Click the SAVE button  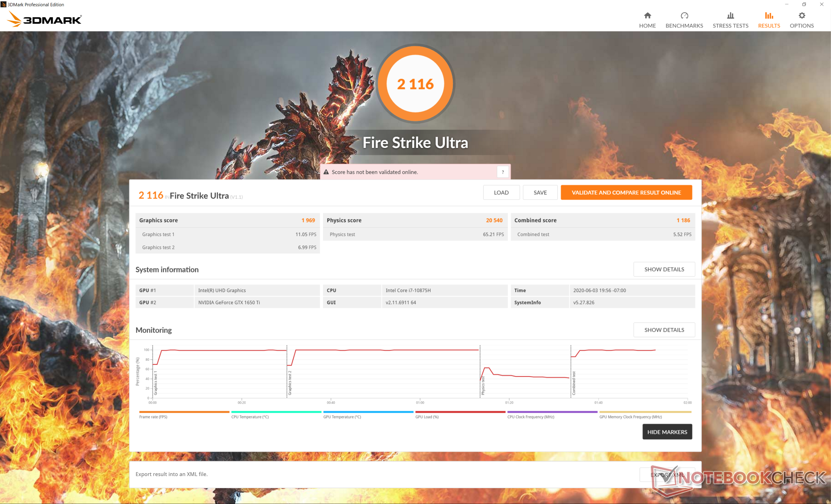point(540,192)
